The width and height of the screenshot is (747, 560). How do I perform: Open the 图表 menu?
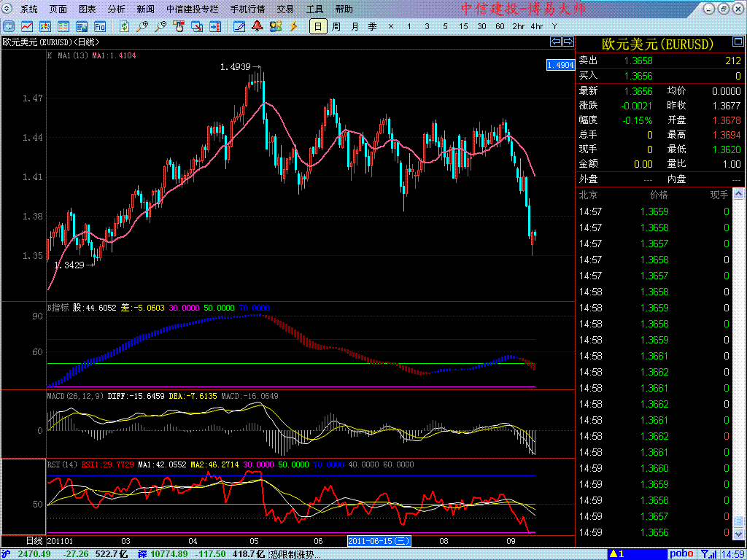coord(88,9)
